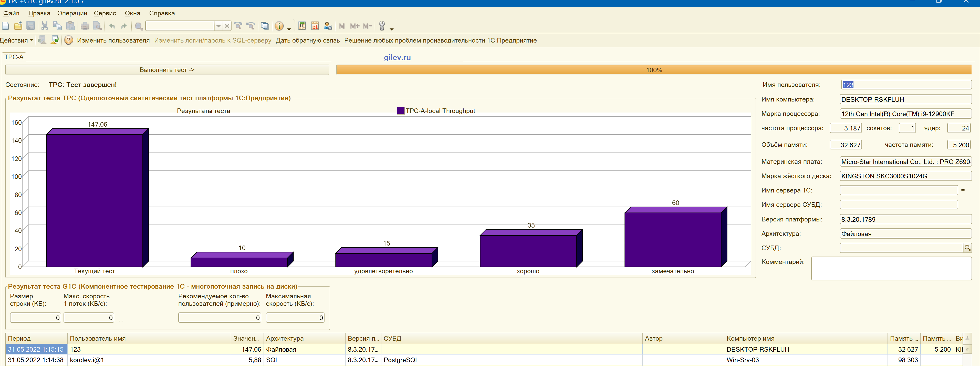Viewport: 980px width, 366px height.
Task: Open the gilev.ru hyperlink
Action: (x=397, y=57)
